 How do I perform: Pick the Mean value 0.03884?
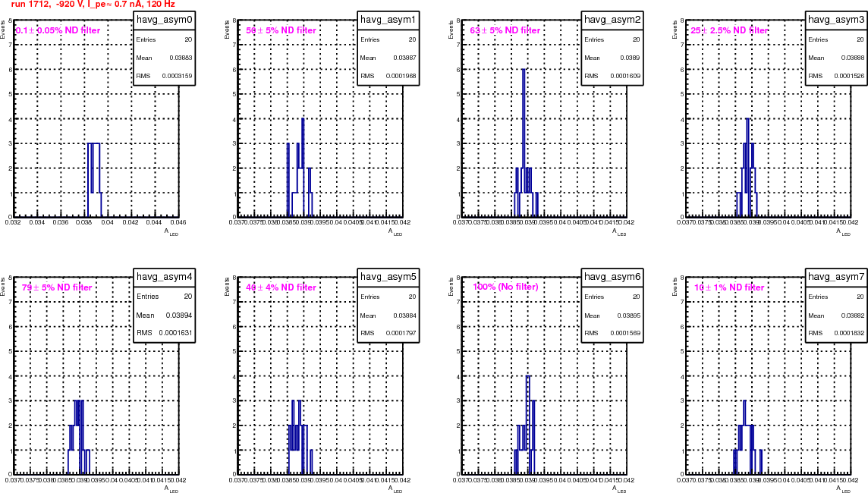[404, 316]
